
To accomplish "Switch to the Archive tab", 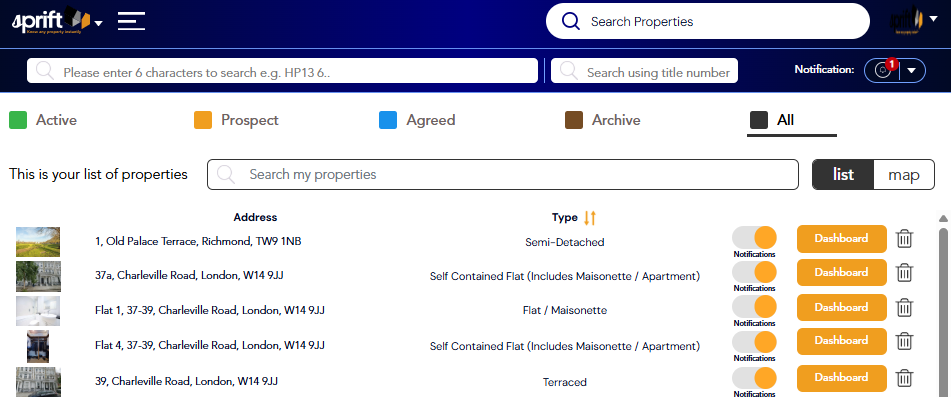I will pos(602,120).
